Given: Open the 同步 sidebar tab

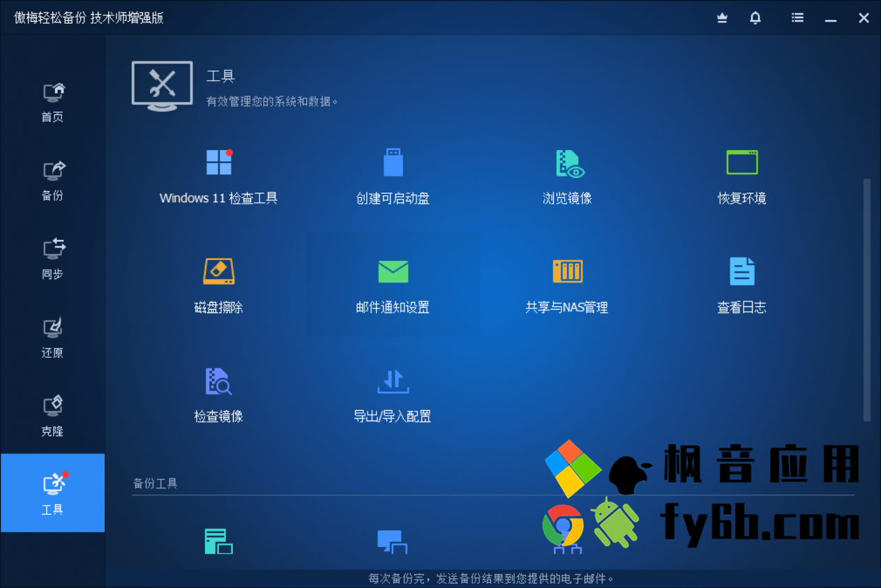Looking at the screenshot, I should pyautogui.click(x=52, y=259).
